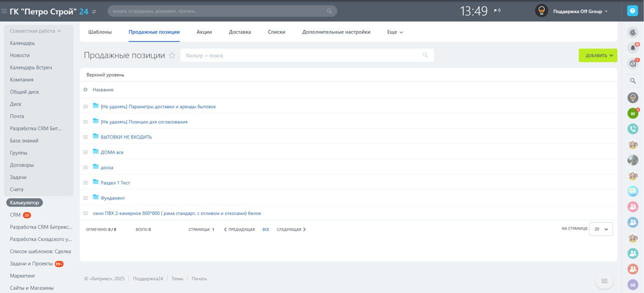
Task: Open the green W contact avatar
Action: [633, 113]
